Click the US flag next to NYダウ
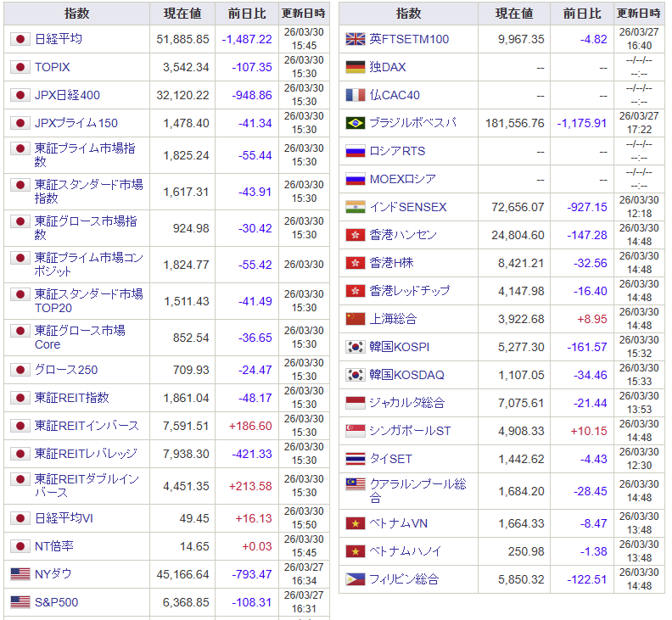Viewport: 672px width, 620px height. coord(20,574)
